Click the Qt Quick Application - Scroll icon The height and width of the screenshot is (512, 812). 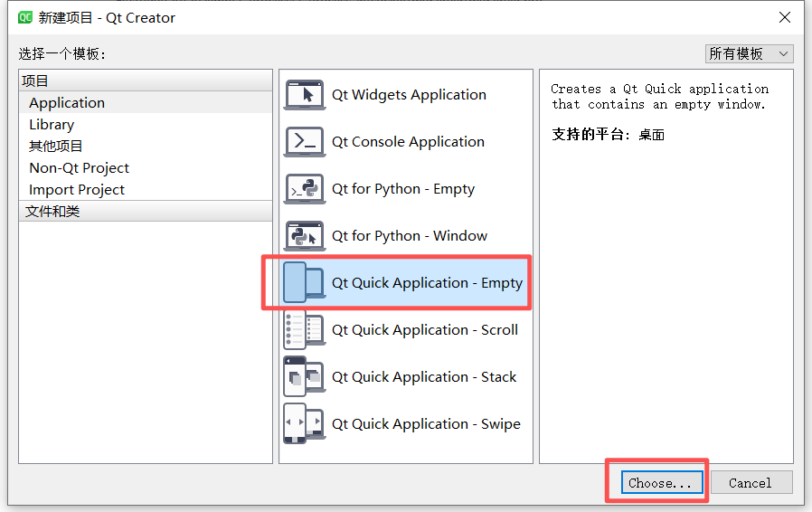[x=305, y=329]
